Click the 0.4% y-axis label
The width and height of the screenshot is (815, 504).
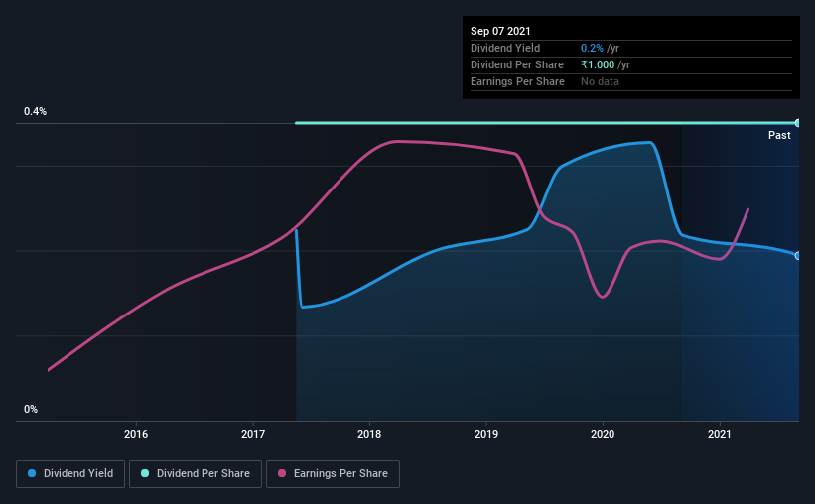35,112
